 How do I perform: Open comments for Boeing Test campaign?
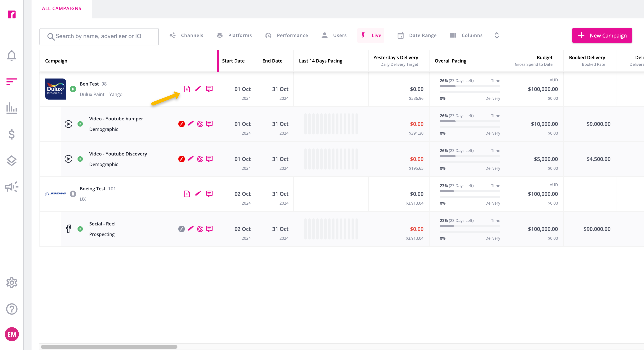click(x=209, y=194)
